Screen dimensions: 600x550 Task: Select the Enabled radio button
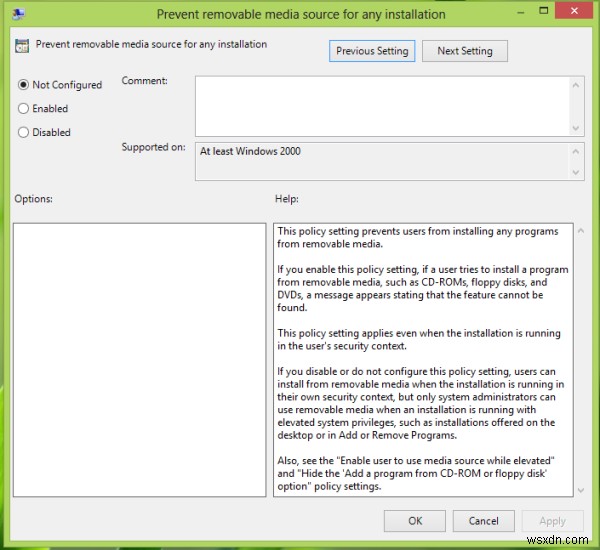pyautogui.click(x=23, y=108)
